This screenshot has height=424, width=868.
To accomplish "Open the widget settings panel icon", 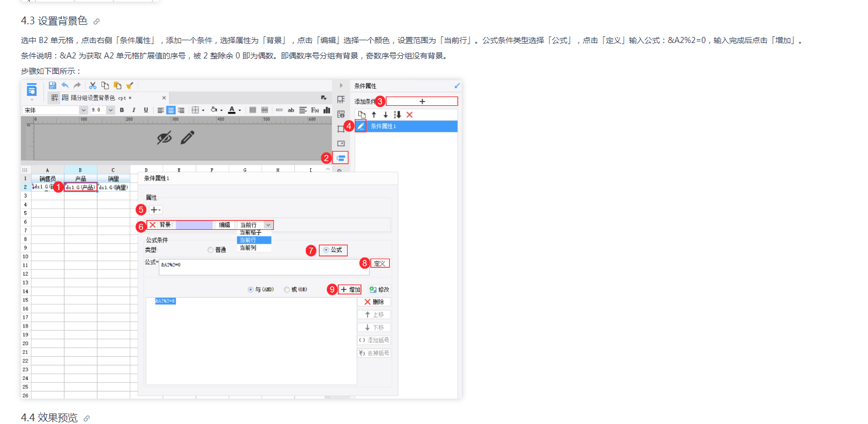I will click(341, 143).
